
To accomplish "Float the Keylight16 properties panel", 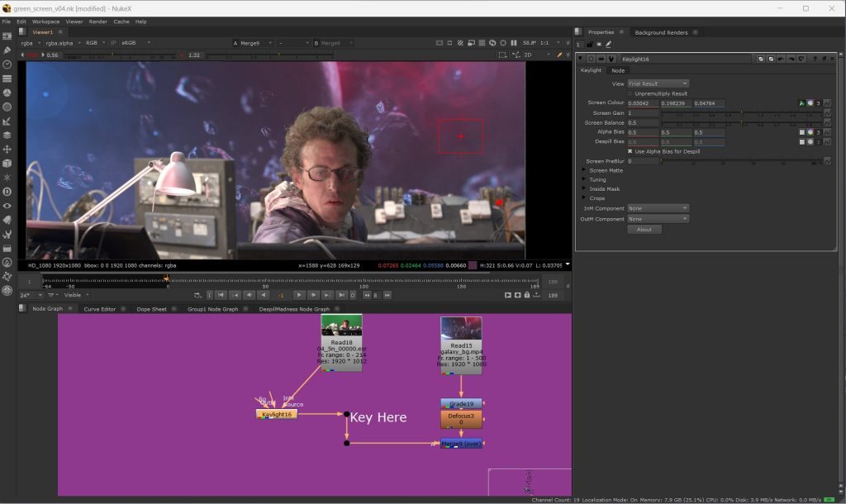I will click(824, 59).
